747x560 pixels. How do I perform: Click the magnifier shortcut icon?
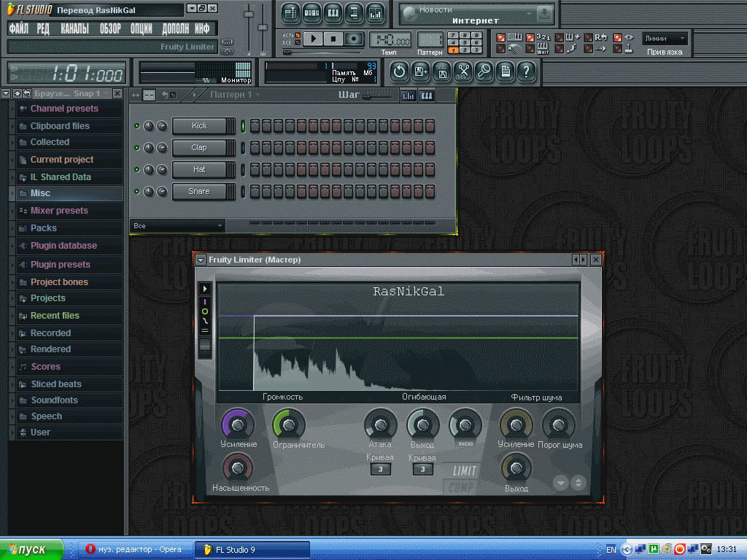(484, 72)
